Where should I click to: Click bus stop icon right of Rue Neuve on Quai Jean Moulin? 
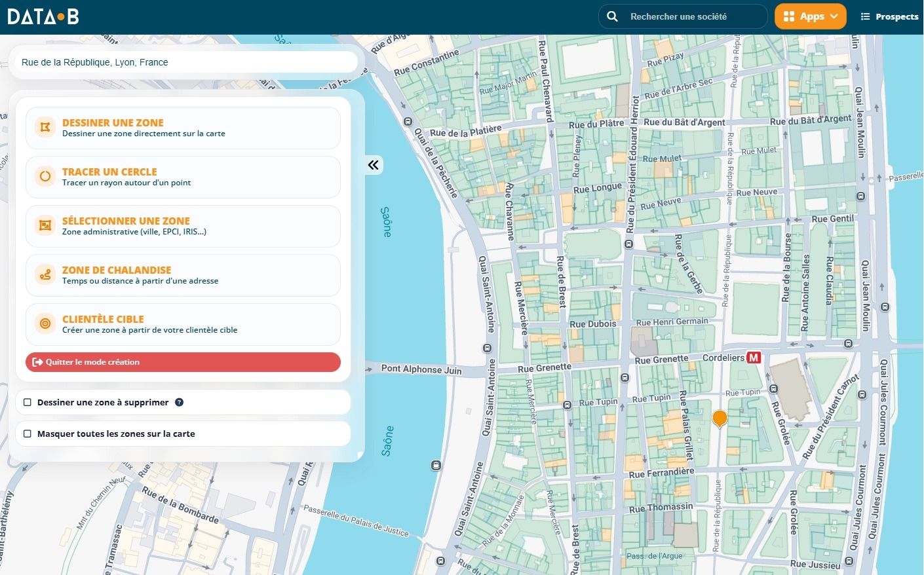click(861, 196)
